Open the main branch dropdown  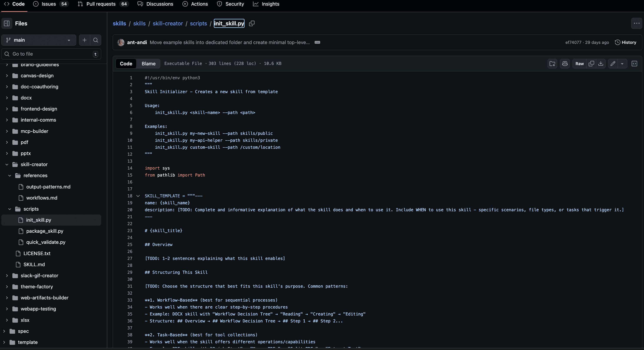[38, 40]
